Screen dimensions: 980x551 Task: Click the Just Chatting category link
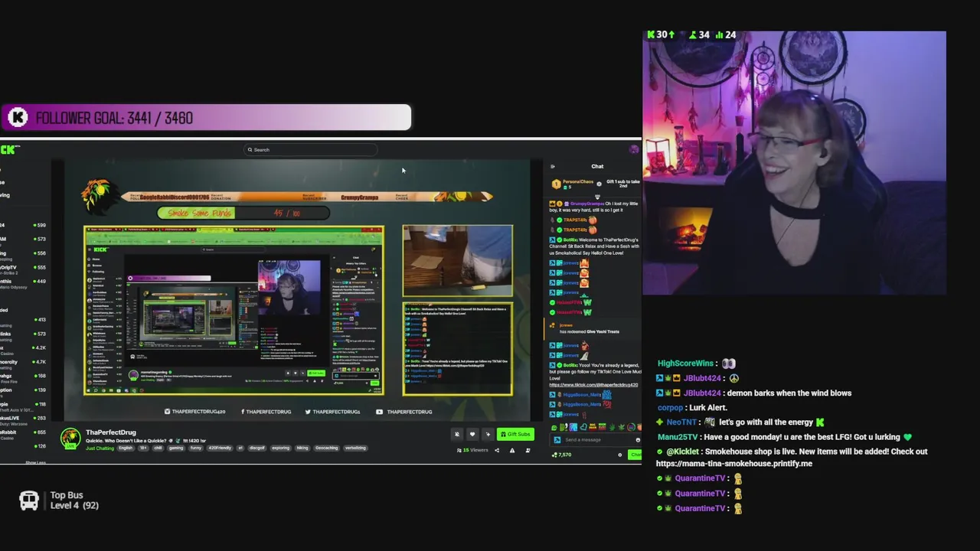[x=100, y=448]
